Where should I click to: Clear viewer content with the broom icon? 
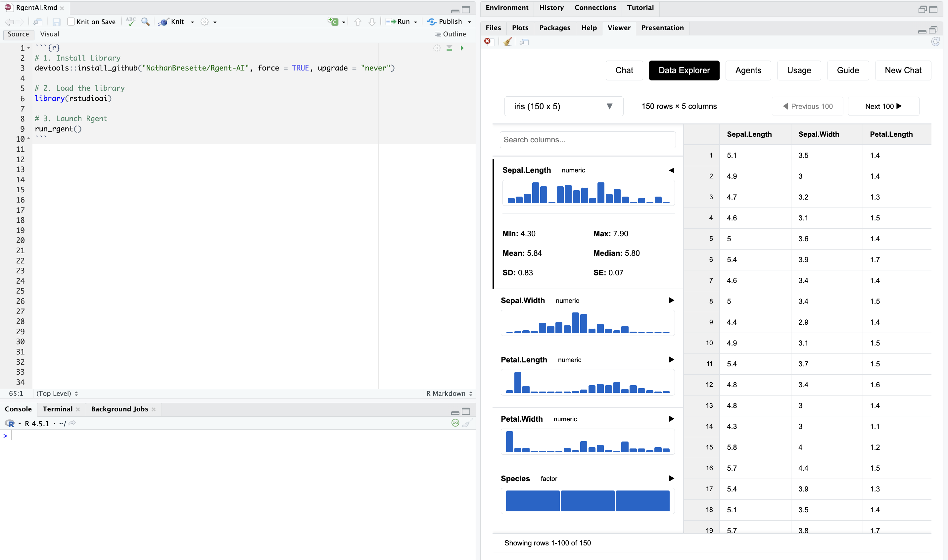coord(507,41)
